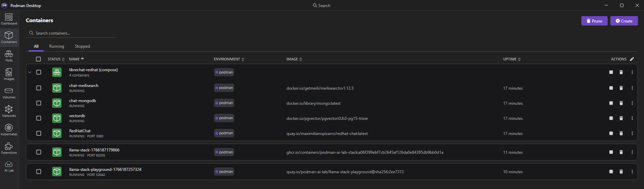Check the RedHatChat row checkbox
This screenshot has height=189, width=644.
(39, 133)
